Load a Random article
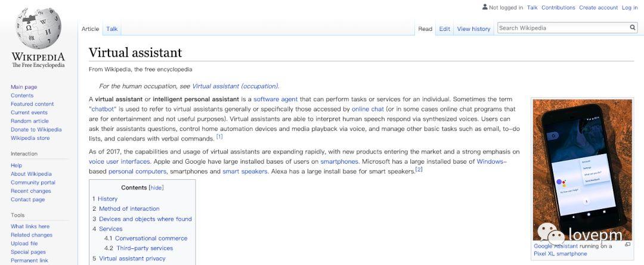 click(x=30, y=121)
